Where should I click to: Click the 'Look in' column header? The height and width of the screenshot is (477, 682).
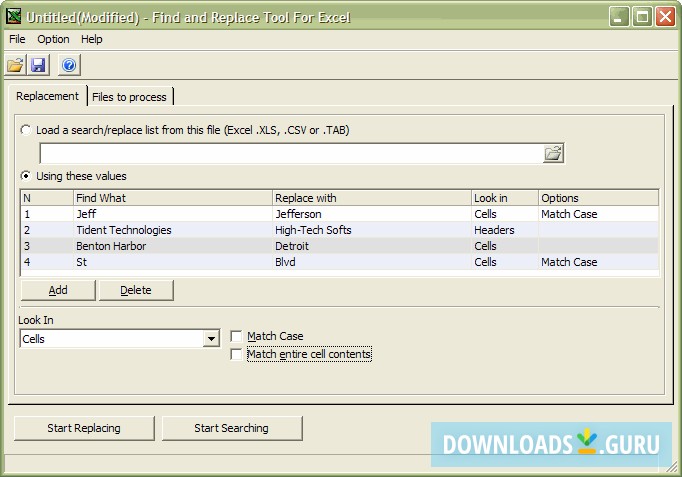505,198
